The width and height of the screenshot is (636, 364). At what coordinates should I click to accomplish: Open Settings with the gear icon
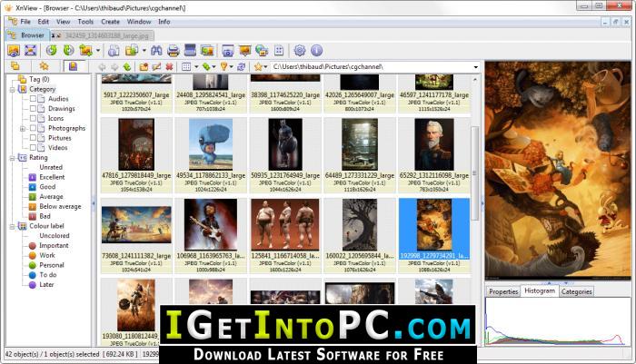[x=299, y=50]
